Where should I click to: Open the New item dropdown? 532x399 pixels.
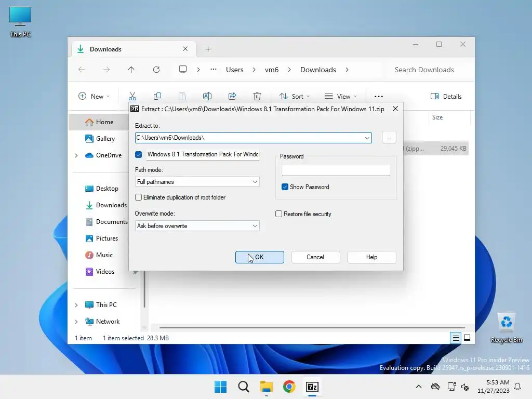(94, 96)
